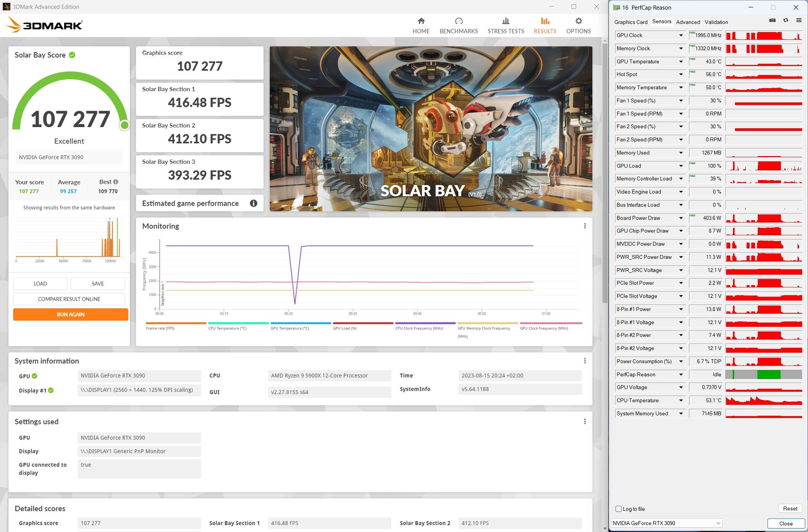
Task: Click the GPU-Z window title icon
Action: click(x=616, y=8)
